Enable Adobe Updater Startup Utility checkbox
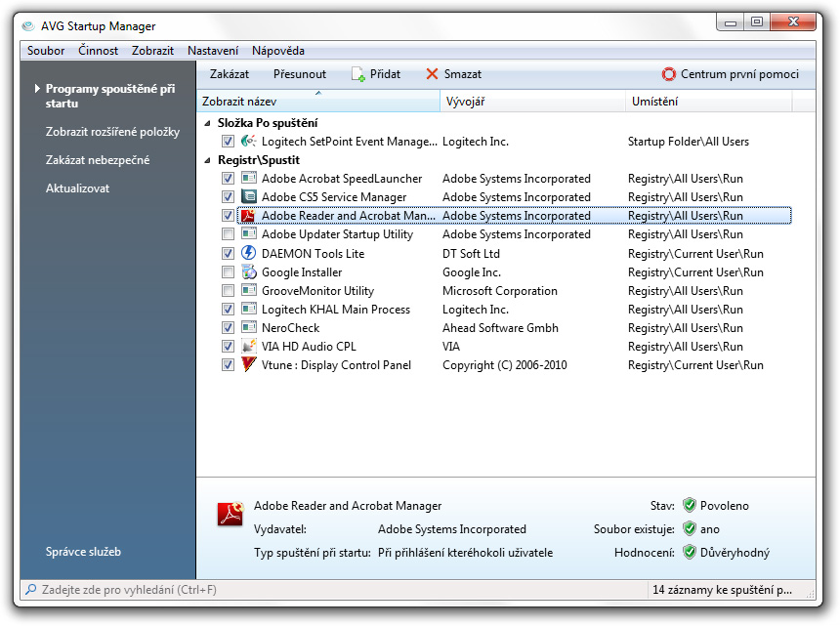Image resolution: width=840 pixels, height=626 pixels. click(x=228, y=234)
